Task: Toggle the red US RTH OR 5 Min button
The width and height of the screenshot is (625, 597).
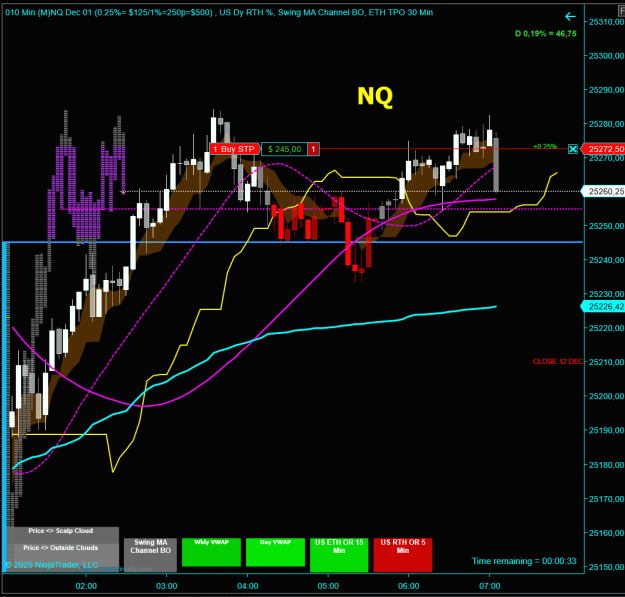Action: 403,555
